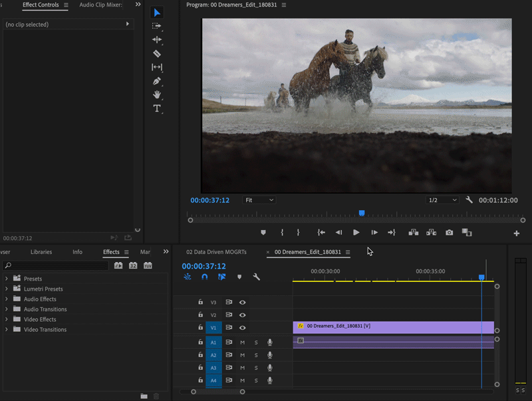Open the 02 Data Driven MOGRTs sequence tab
Viewport: 532px width, 401px height.
216,252
